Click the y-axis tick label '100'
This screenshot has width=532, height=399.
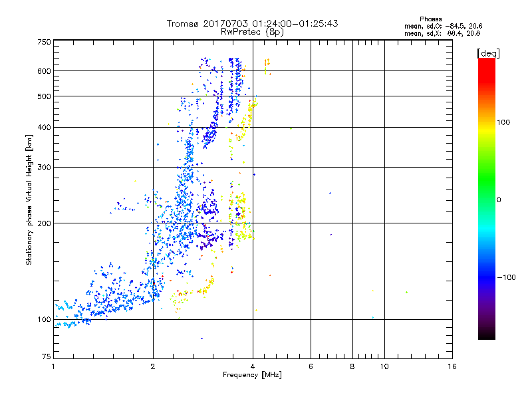tap(44, 320)
